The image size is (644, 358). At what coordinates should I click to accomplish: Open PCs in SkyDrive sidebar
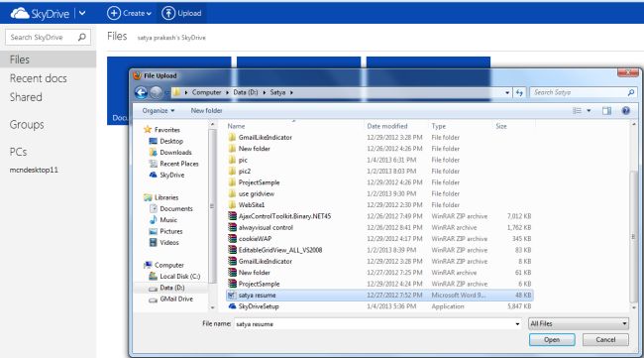click(18, 152)
